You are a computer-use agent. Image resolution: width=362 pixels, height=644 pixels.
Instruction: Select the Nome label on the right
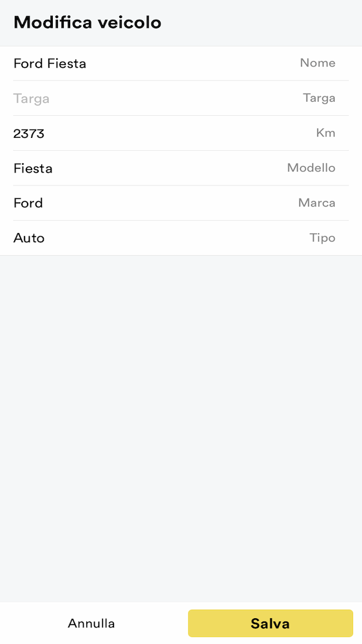318,63
